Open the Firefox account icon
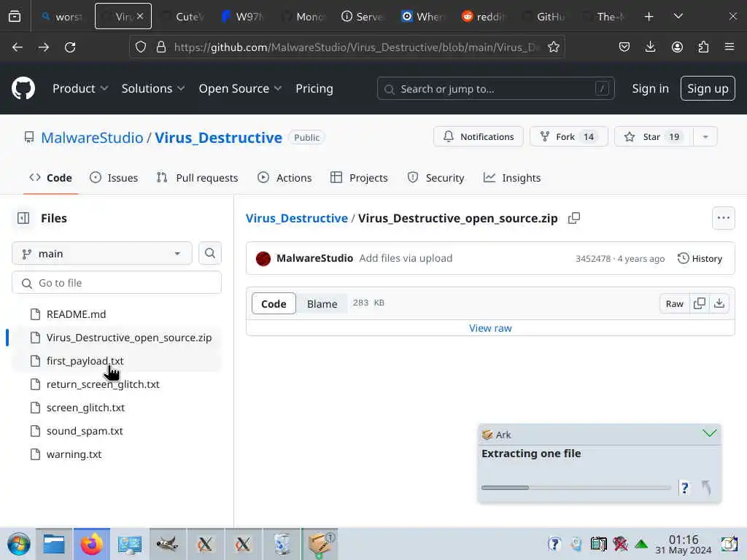This screenshot has width=747, height=560. pos(677,47)
